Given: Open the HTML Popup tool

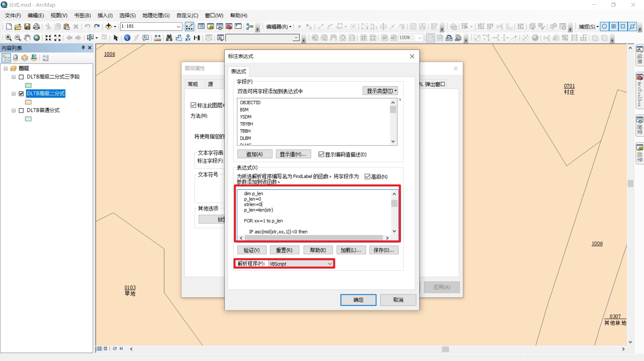Looking at the screenshot, I should pos(146,38).
